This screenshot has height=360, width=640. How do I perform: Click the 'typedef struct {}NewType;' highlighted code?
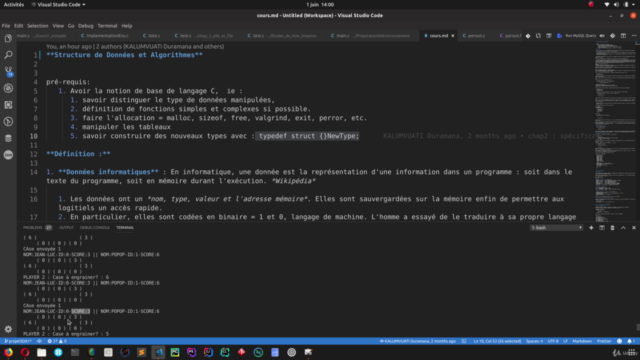(x=309, y=136)
